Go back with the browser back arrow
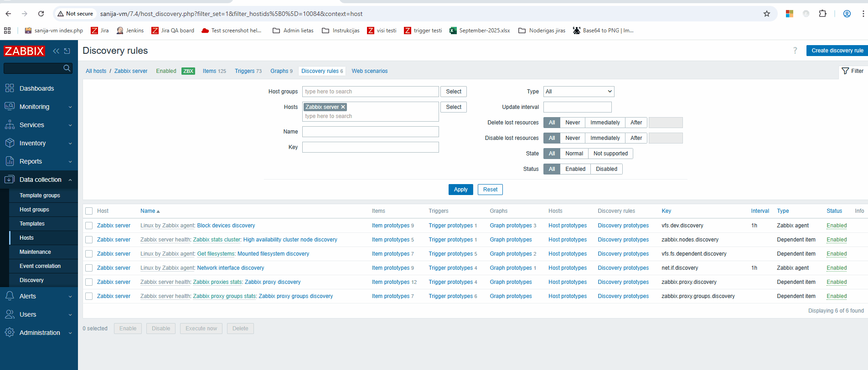 point(8,14)
